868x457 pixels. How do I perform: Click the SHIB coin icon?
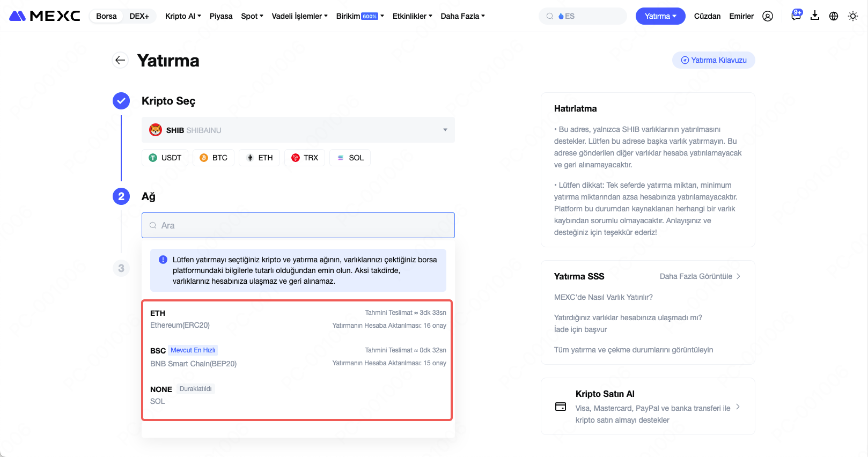[x=156, y=130]
